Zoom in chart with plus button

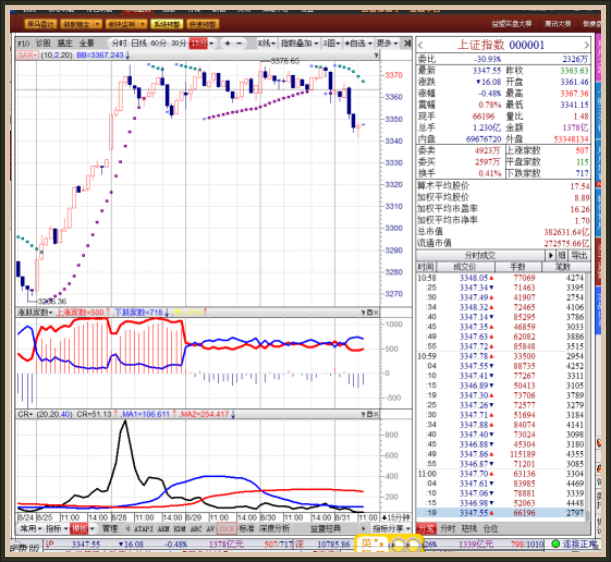click(x=228, y=43)
